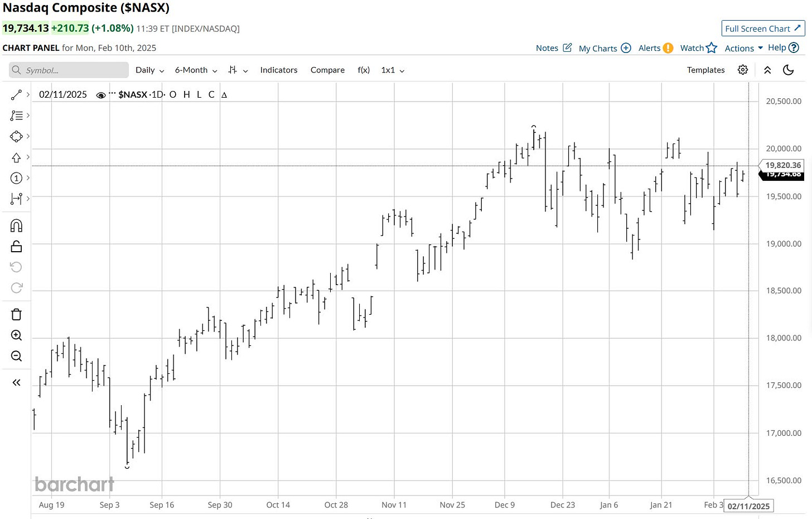Select the up arrow marker tool
The height and width of the screenshot is (519, 812).
click(x=16, y=157)
